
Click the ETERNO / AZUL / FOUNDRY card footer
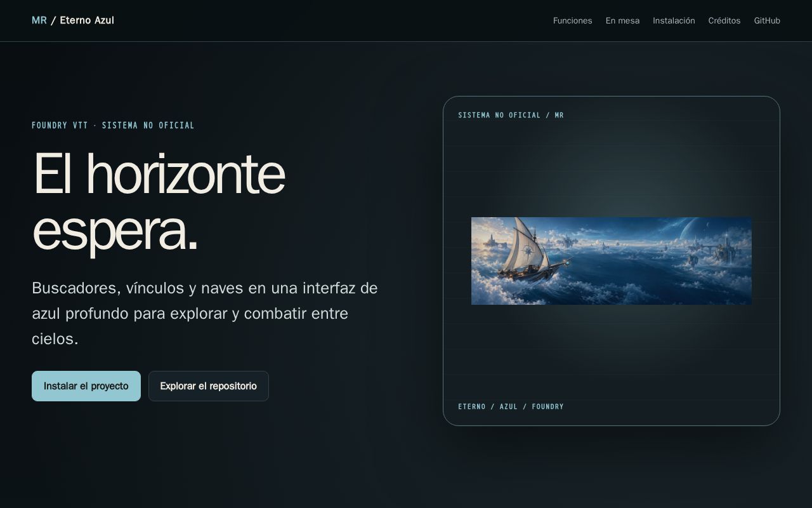point(511,407)
